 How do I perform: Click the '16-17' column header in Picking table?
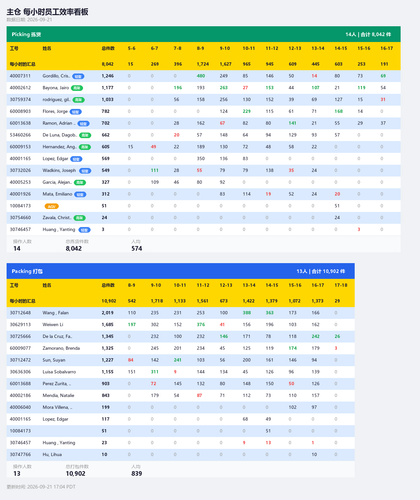386,48
